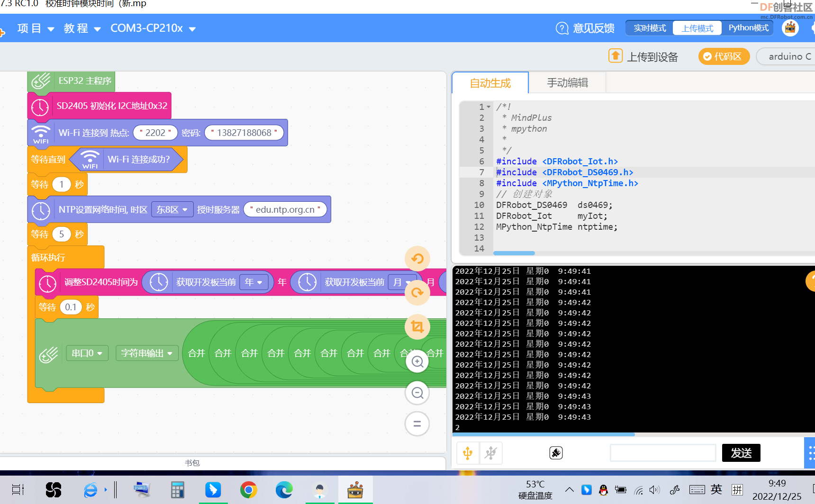Undo with the orange counter-clockwise arrow
This screenshot has height=504, width=815.
(x=417, y=259)
